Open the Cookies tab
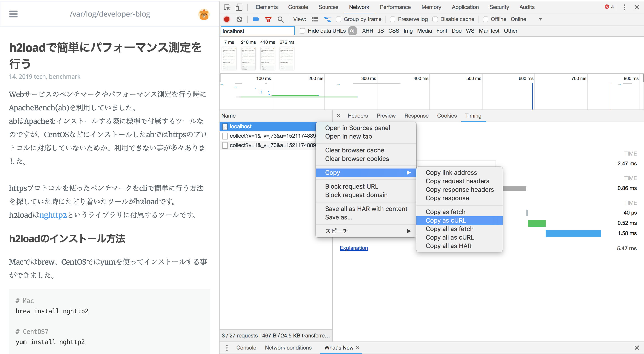Screen dimensions: 644x354 447,116
